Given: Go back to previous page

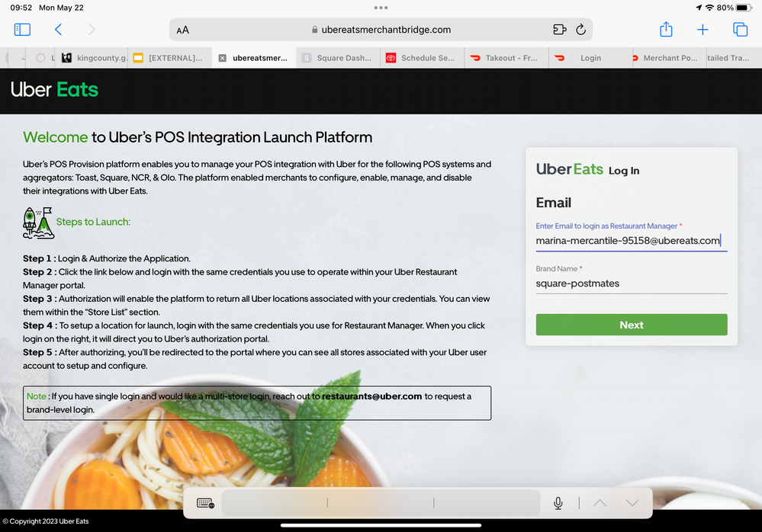Looking at the screenshot, I should click(x=58, y=30).
